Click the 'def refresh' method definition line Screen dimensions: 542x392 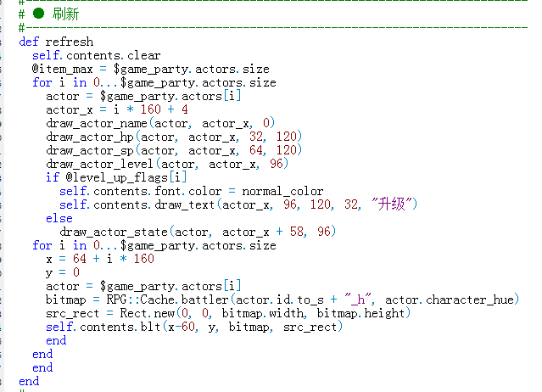[x=56, y=42]
